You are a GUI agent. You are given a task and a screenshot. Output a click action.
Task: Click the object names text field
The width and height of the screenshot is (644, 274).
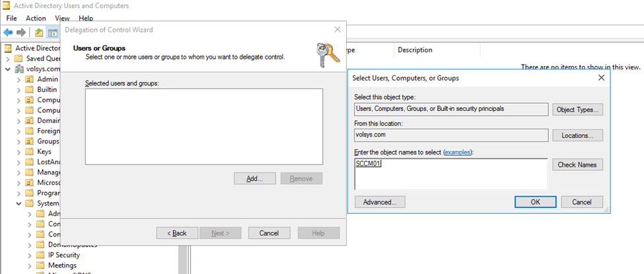pyautogui.click(x=450, y=174)
